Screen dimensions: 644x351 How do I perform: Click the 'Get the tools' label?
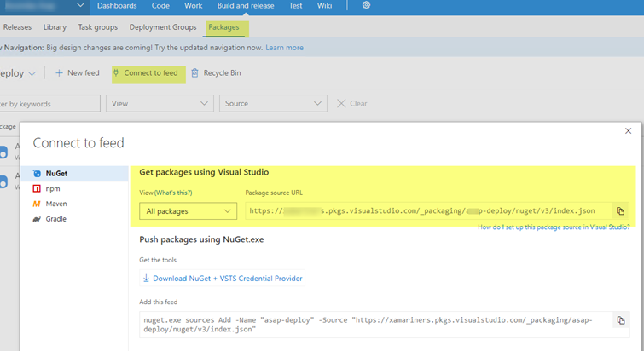(x=158, y=260)
